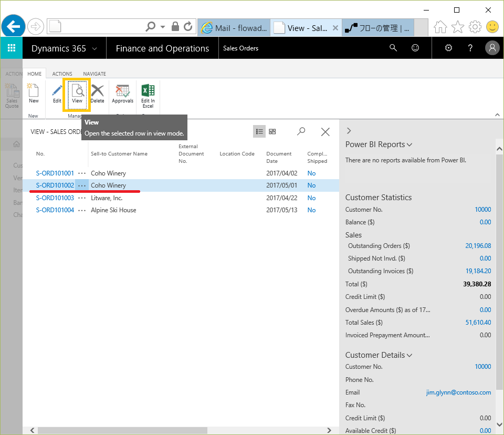
Task: Click Outstanding Orders value 20,196.08
Action: (x=478, y=246)
